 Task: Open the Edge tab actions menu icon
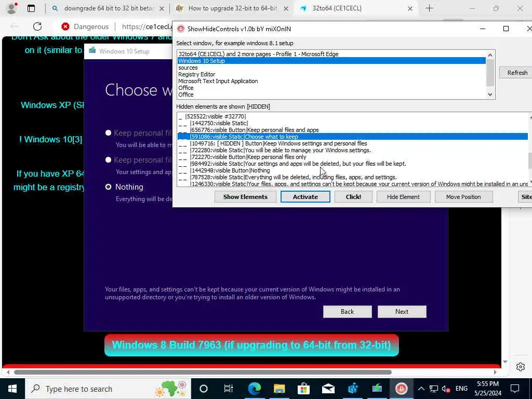pyautogui.click(x=31, y=8)
